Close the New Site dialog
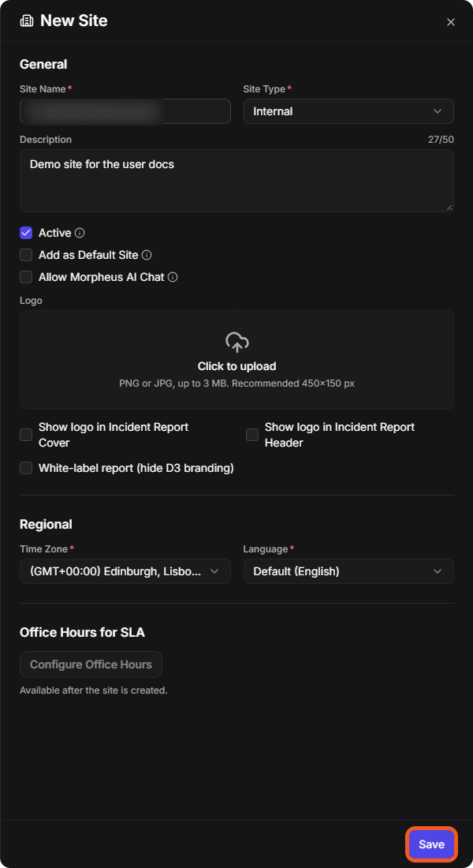 click(451, 22)
